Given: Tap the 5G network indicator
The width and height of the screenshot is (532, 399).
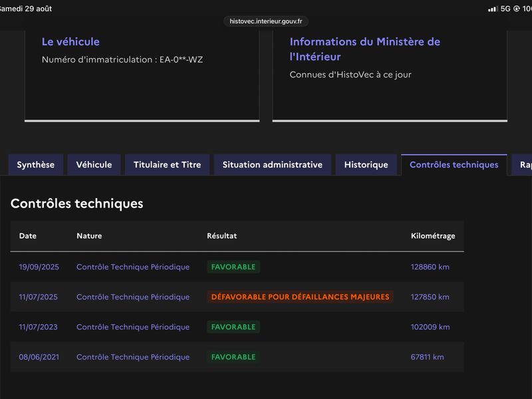Looking at the screenshot, I should tap(505, 9).
